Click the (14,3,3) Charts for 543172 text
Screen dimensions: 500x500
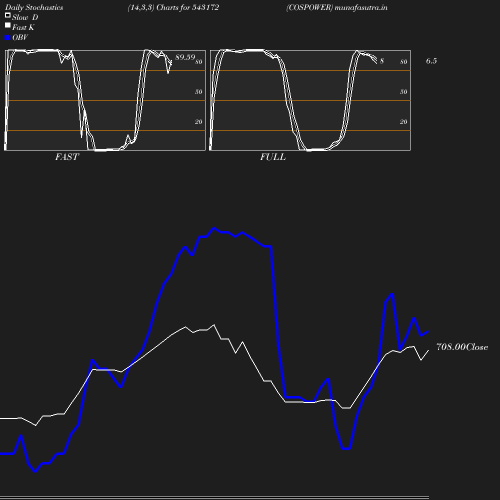coord(173,7)
